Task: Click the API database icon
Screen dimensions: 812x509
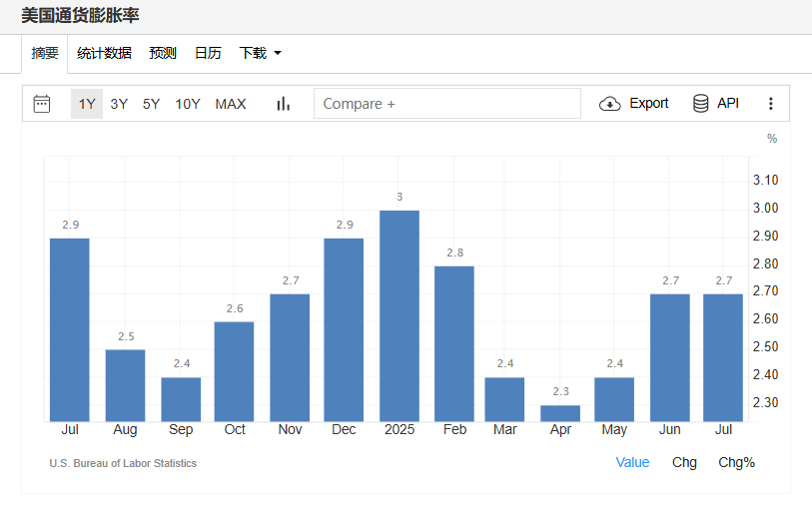Action: pyautogui.click(x=701, y=104)
